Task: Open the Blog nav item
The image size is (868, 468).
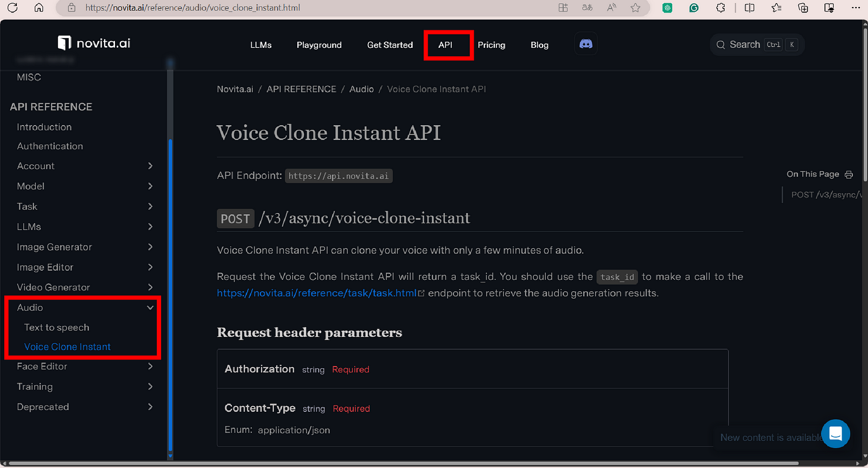Action: (x=539, y=45)
